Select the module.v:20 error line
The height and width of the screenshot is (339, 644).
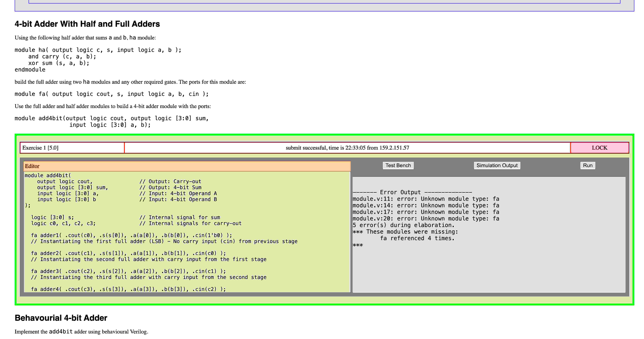pos(426,218)
